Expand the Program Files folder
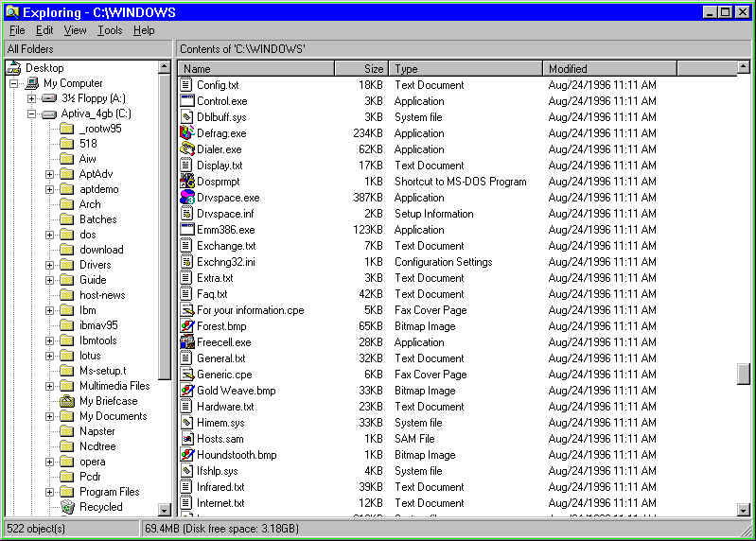 pyautogui.click(x=49, y=492)
